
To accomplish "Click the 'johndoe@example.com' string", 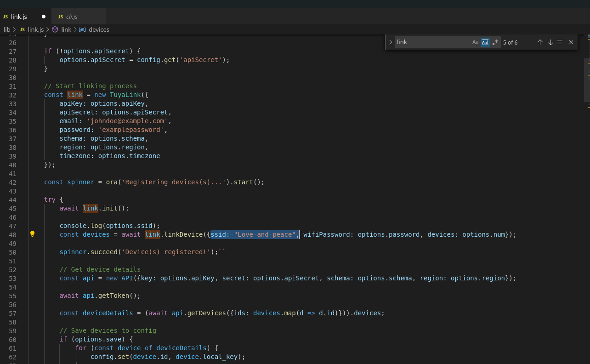I will coord(127,121).
